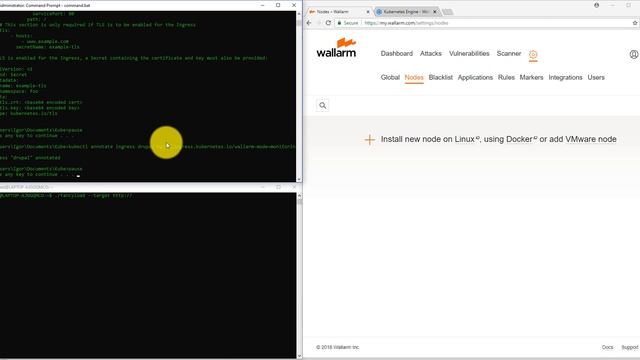Click the orange plus icon to add node

[x=369, y=140]
